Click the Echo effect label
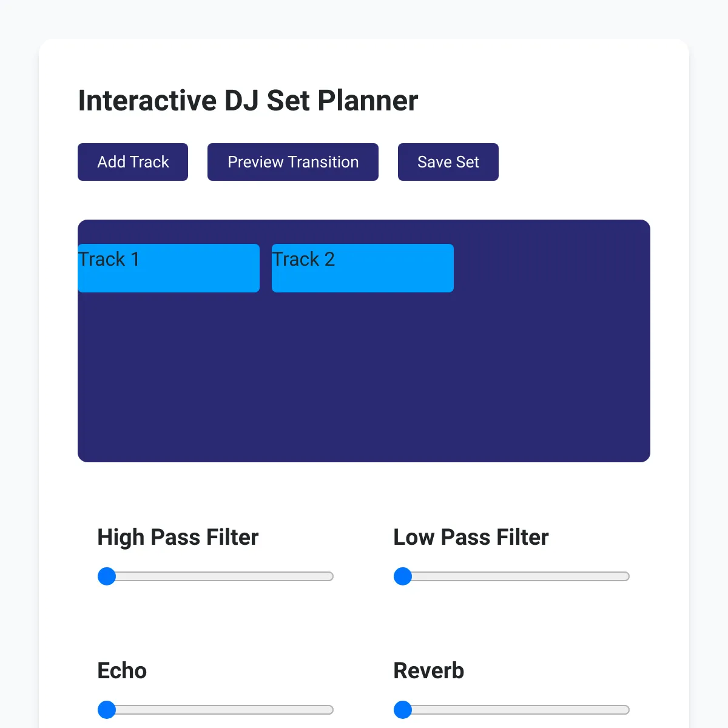The image size is (728, 728). point(122,671)
